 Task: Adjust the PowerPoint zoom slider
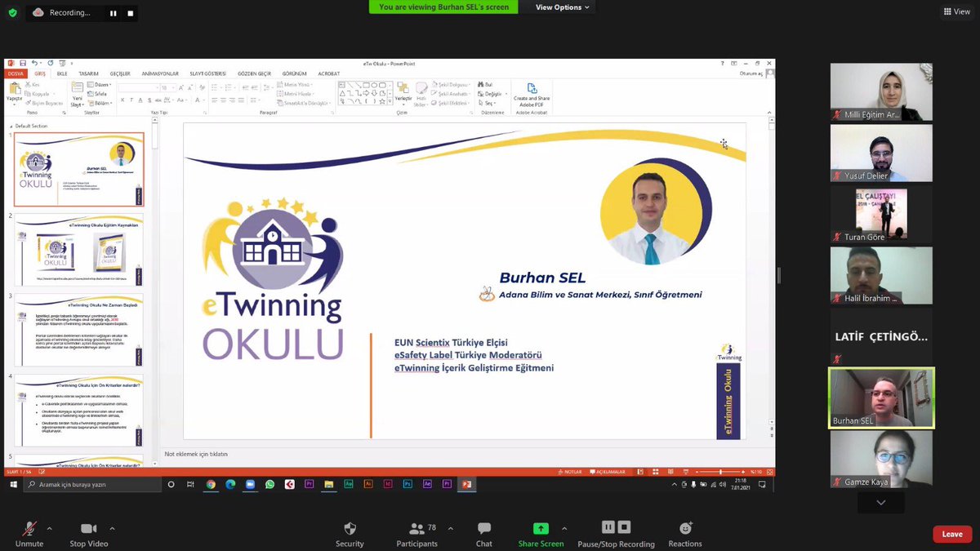coord(721,472)
